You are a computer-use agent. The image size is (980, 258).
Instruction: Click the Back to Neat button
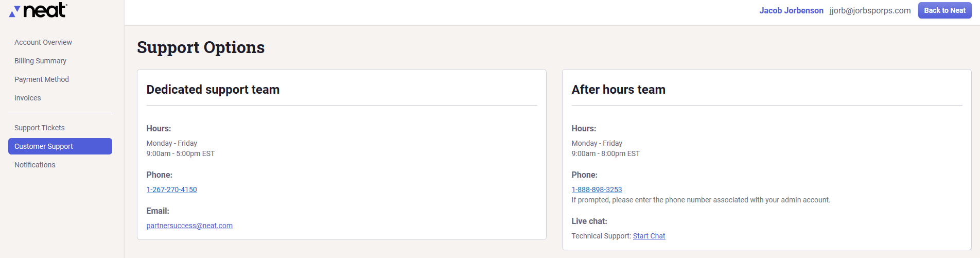click(944, 10)
